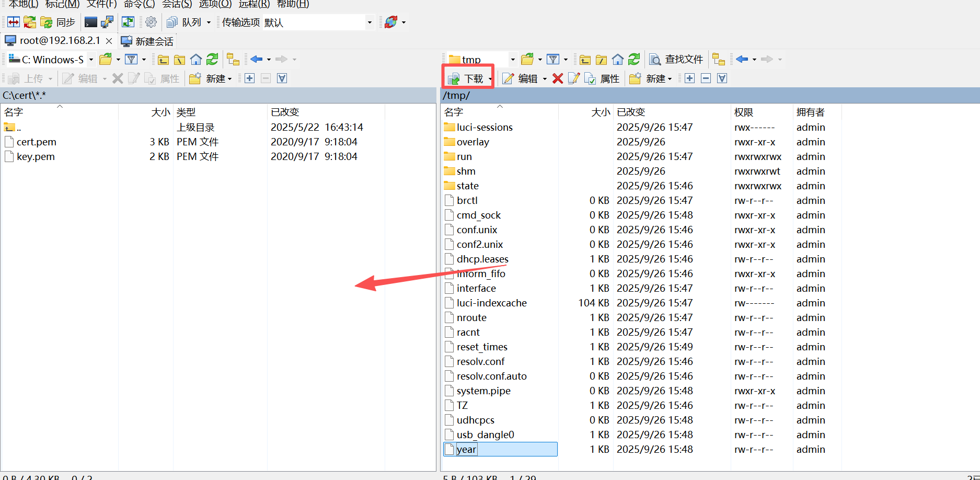This screenshot has height=480, width=980.
Task: Open the 会话 session menu
Action: [x=176, y=4]
